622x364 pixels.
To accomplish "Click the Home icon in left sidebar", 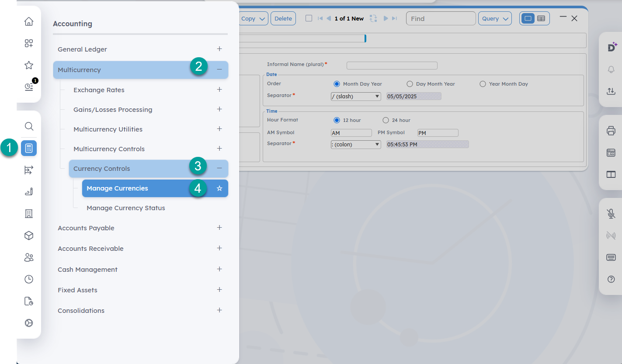I will (x=29, y=21).
